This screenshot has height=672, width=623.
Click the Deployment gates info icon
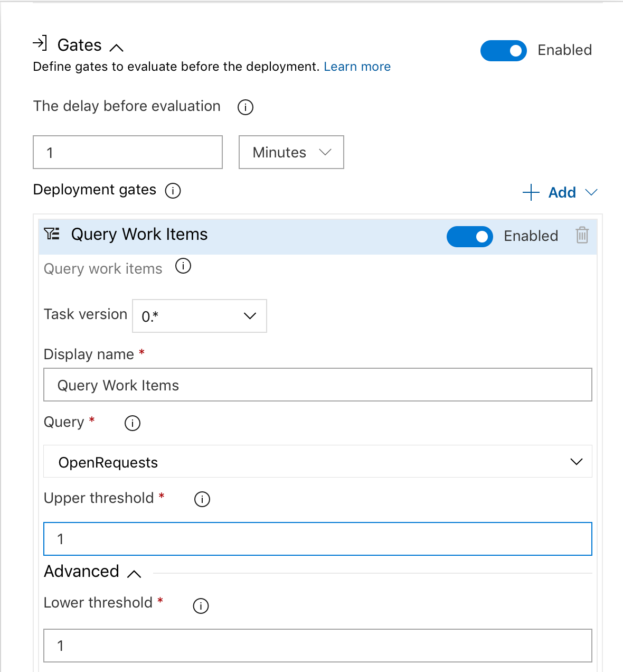173,191
